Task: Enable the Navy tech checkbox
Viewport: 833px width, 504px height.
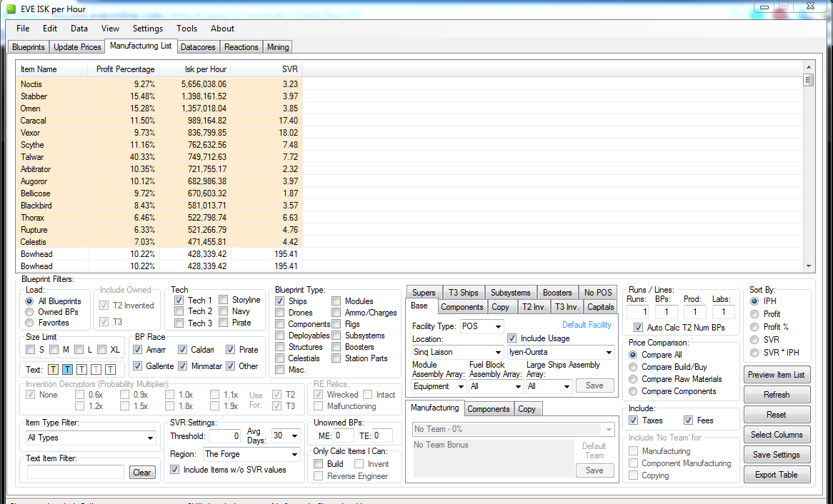Action: point(224,311)
